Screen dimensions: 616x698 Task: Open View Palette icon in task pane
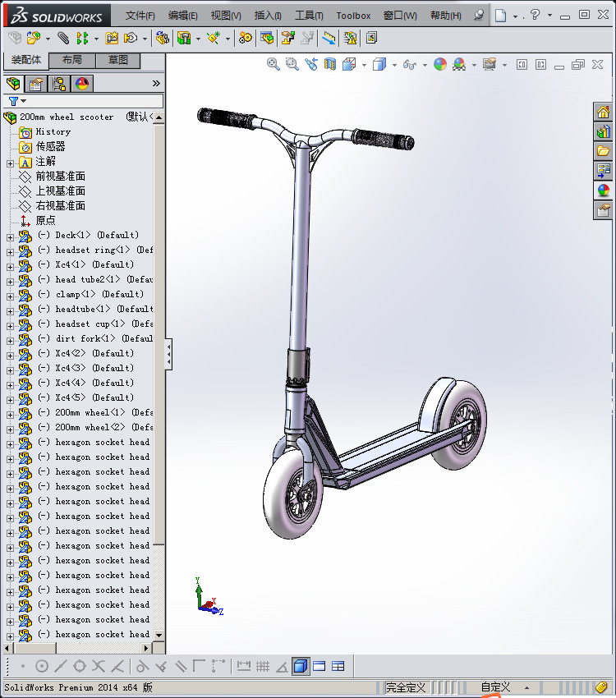[603, 171]
